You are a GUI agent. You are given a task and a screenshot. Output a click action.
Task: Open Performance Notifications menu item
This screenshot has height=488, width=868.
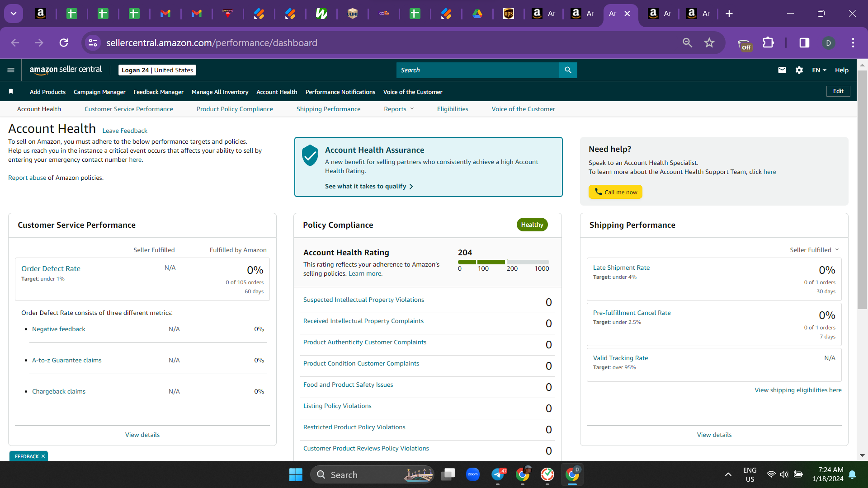(340, 92)
